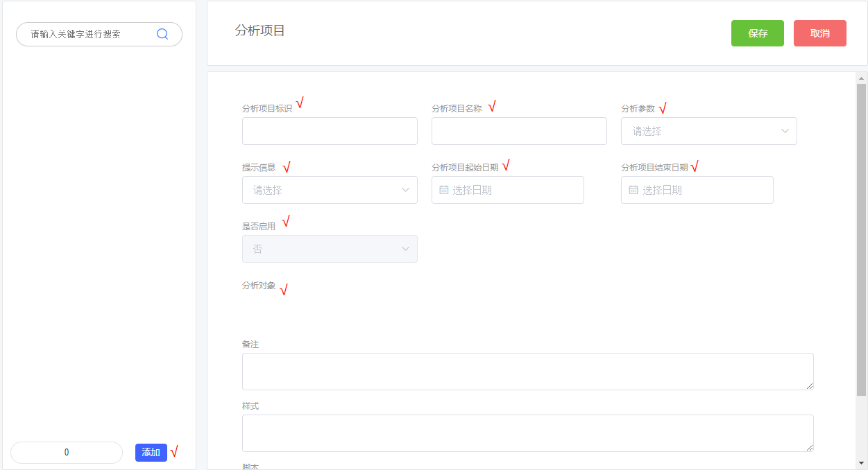Click calendar icon in 分析项目起始日期 field
The height and width of the screenshot is (470, 868).
pyautogui.click(x=444, y=190)
